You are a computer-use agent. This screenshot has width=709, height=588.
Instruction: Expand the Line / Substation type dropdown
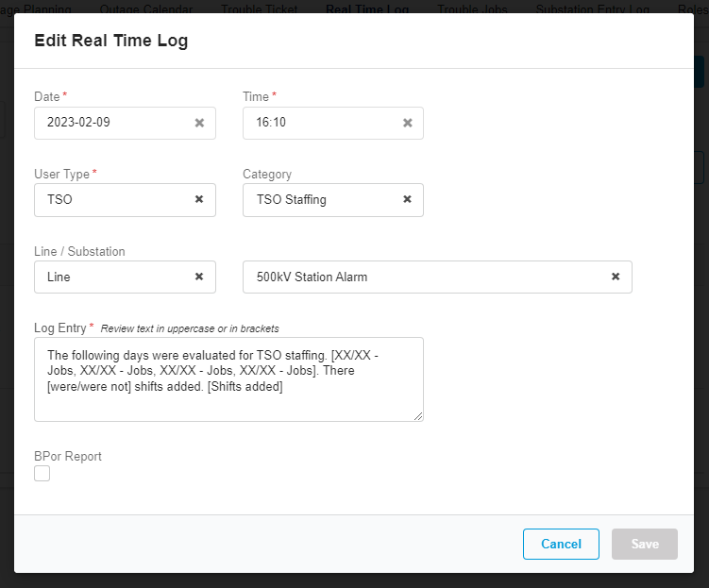113,277
